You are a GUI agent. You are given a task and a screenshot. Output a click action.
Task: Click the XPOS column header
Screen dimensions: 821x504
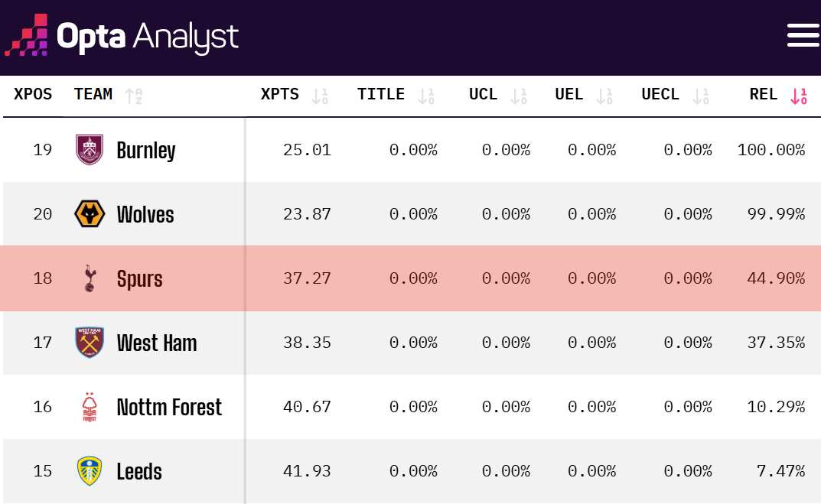tap(33, 94)
